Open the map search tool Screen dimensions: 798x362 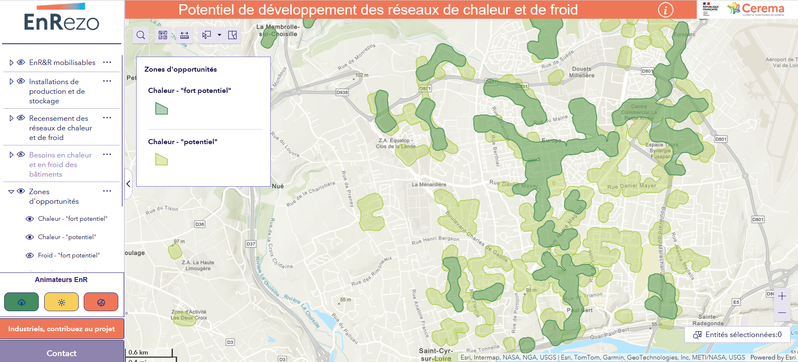141,35
